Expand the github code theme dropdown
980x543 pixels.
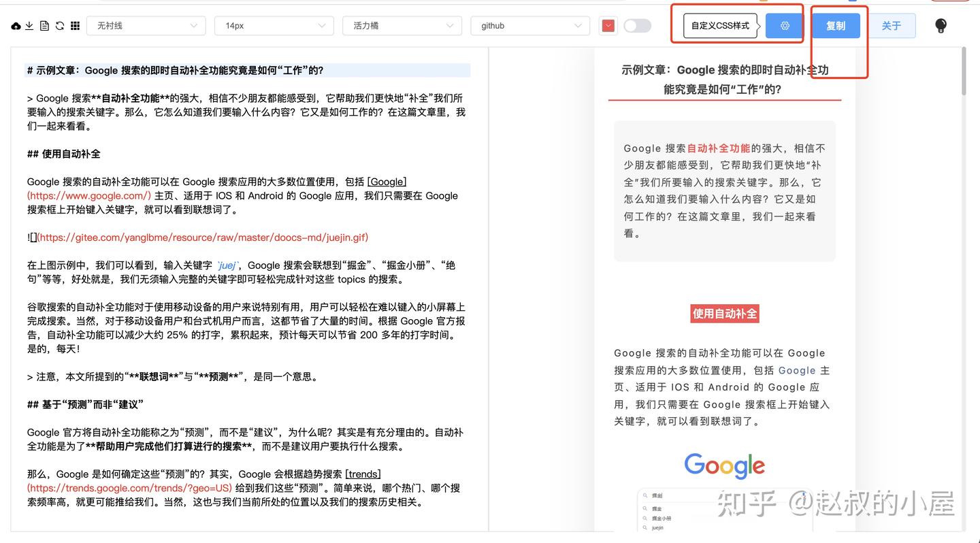click(531, 25)
